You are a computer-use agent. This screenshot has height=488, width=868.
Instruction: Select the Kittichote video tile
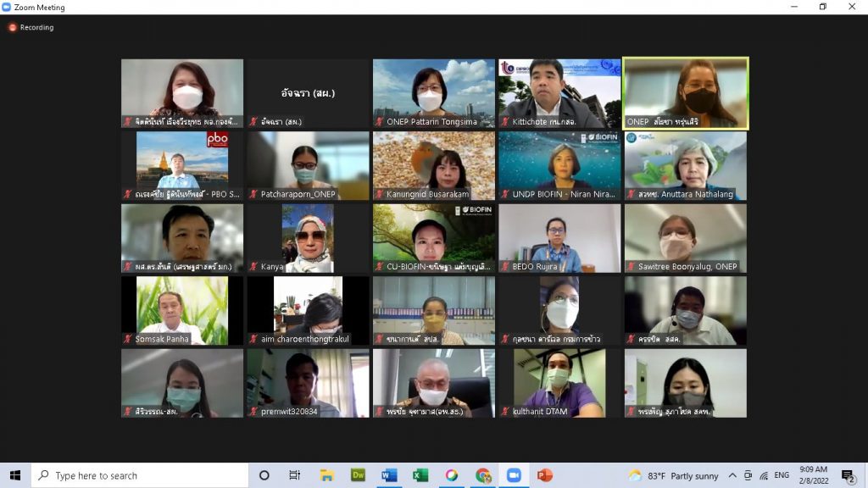559,92
